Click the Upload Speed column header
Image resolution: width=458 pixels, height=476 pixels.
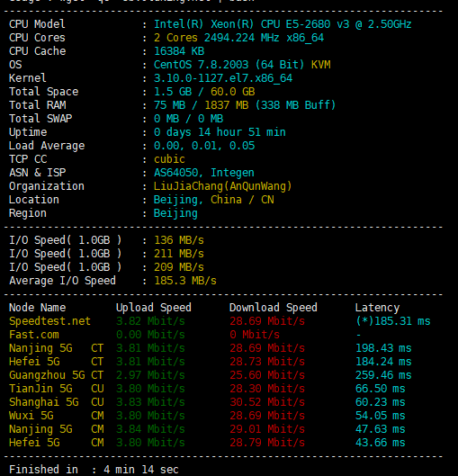pos(154,308)
